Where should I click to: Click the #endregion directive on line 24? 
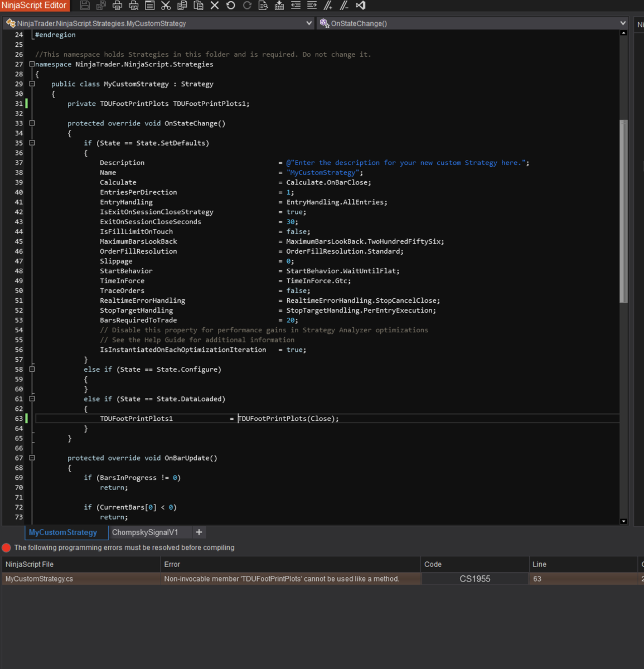55,35
